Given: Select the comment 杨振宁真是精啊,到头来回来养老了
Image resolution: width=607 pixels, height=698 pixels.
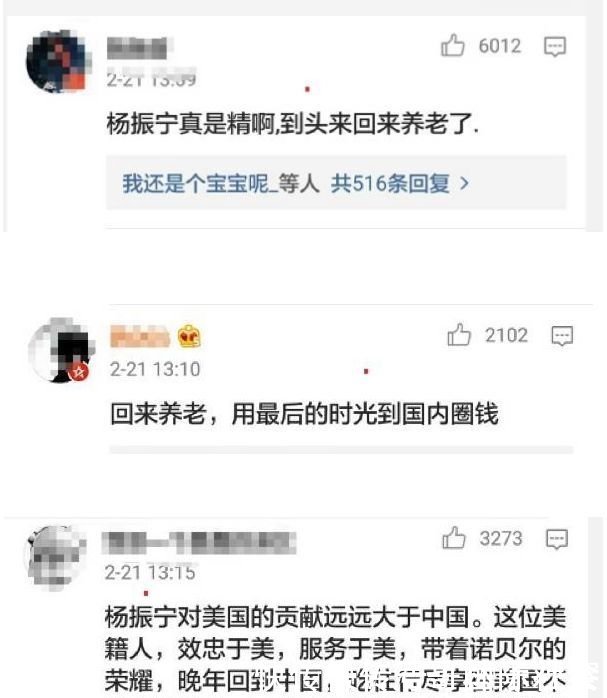Looking at the screenshot, I should (x=293, y=123).
